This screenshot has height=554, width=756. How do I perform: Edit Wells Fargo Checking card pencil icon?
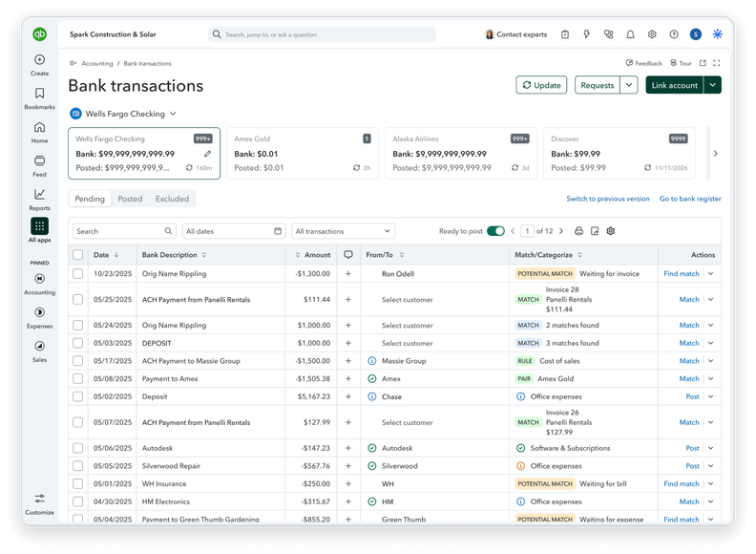tap(207, 154)
